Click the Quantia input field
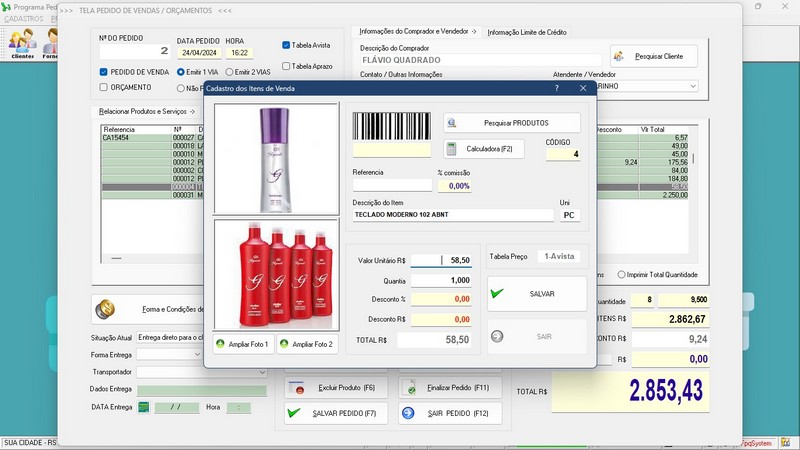Viewport: 800px width, 450px height. point(441,280)
